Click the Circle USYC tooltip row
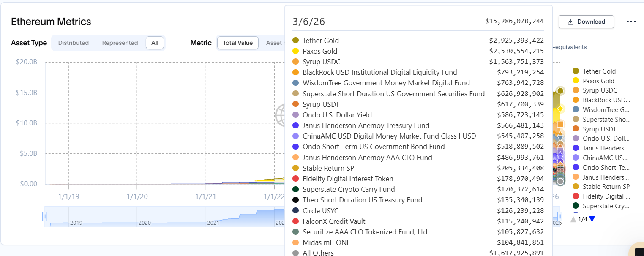644x256 pixels. [x=321, y=210]
